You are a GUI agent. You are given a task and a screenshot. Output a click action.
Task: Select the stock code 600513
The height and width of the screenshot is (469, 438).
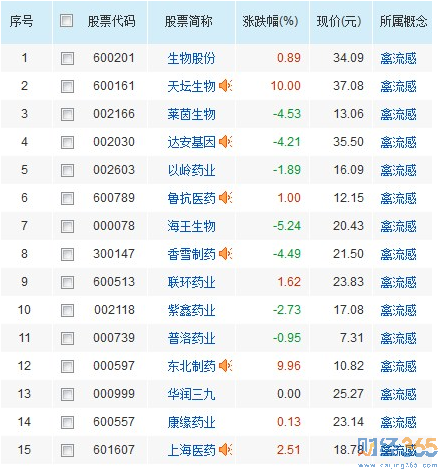coord(114,282)
